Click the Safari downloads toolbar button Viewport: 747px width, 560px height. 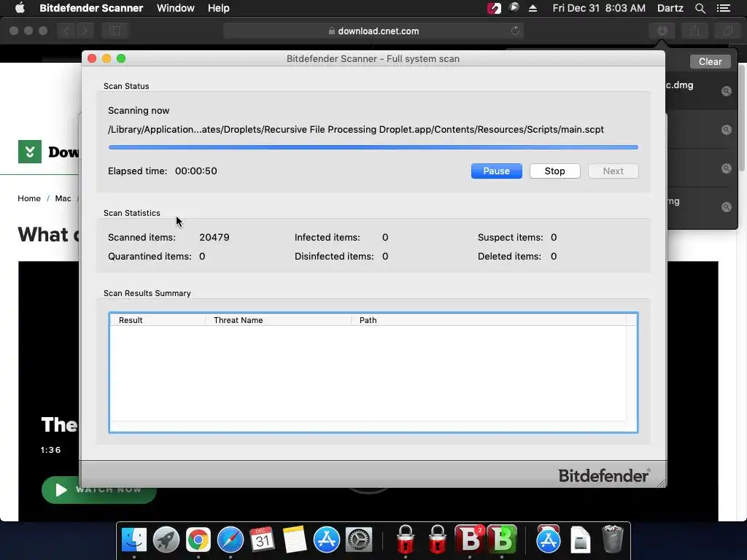pos(662,31)
